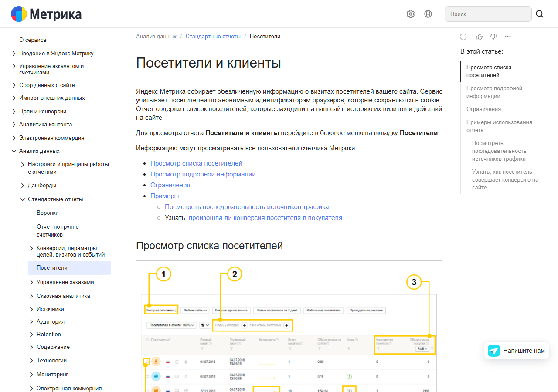The image size is (558, 392).
Task: Jump to Узнать, как посетитель совершает конверсию
Action: (x=505, y=180)
